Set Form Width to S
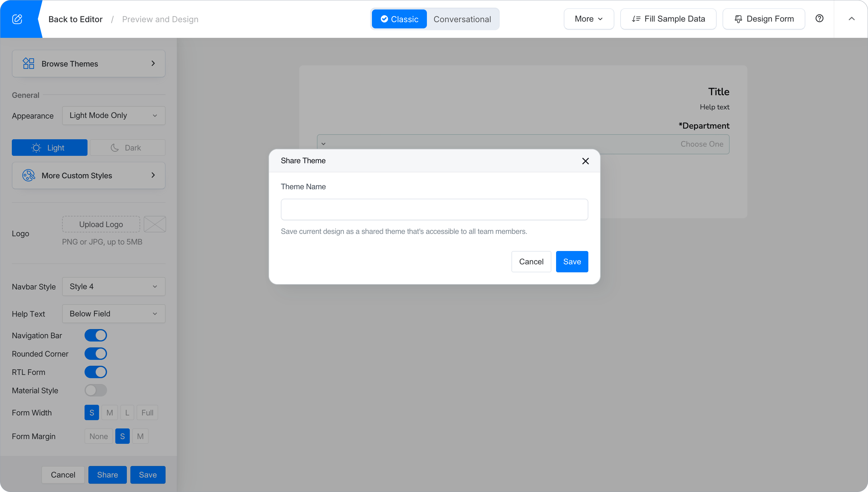Viewport: 868px width, 492px height. coord(92,412)
